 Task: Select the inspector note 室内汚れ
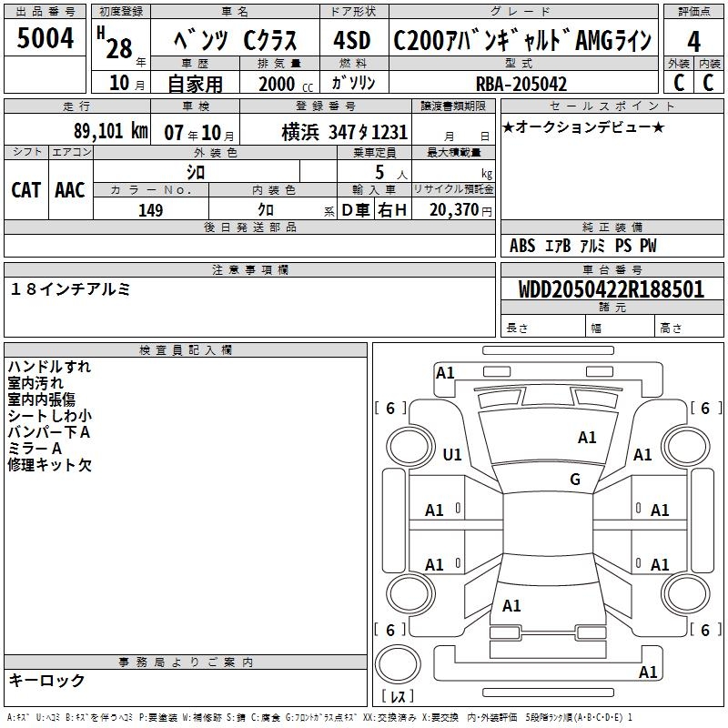(35, 383)
